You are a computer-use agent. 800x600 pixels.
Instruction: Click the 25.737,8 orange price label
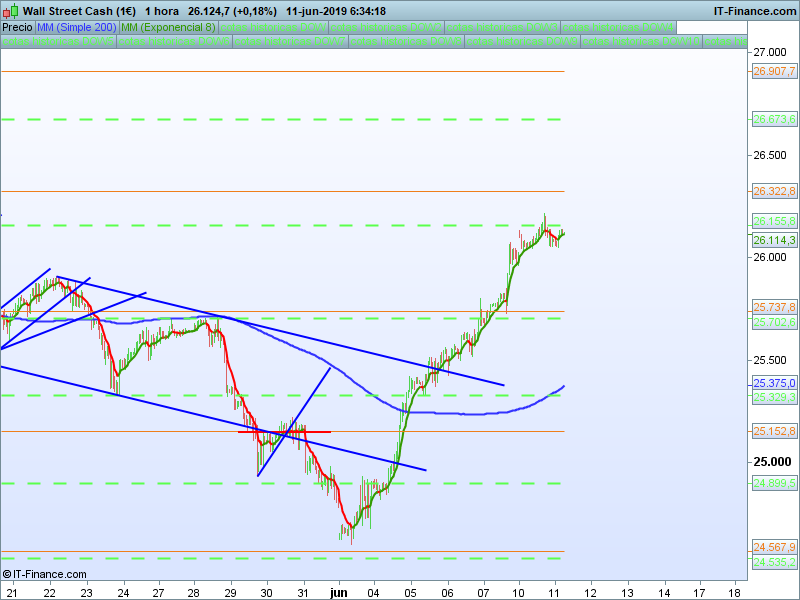coord(774,307)
